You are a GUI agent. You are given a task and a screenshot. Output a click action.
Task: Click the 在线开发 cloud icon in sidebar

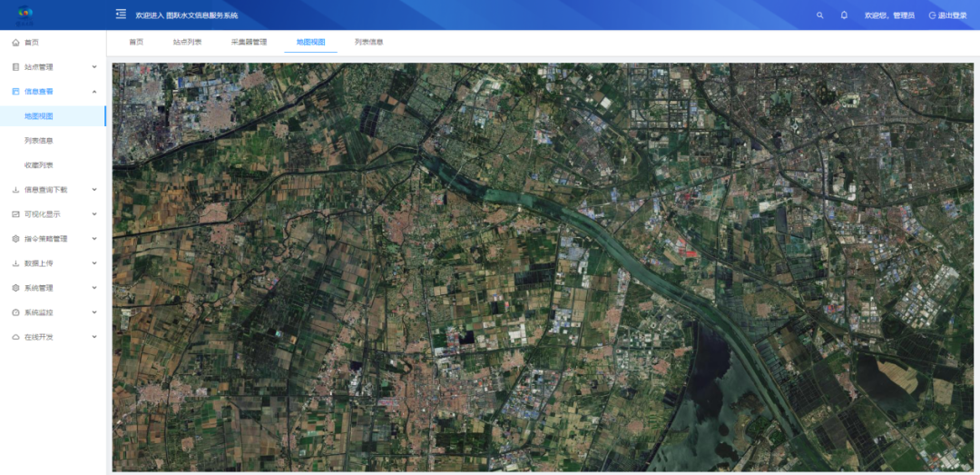tap(15, 337)
